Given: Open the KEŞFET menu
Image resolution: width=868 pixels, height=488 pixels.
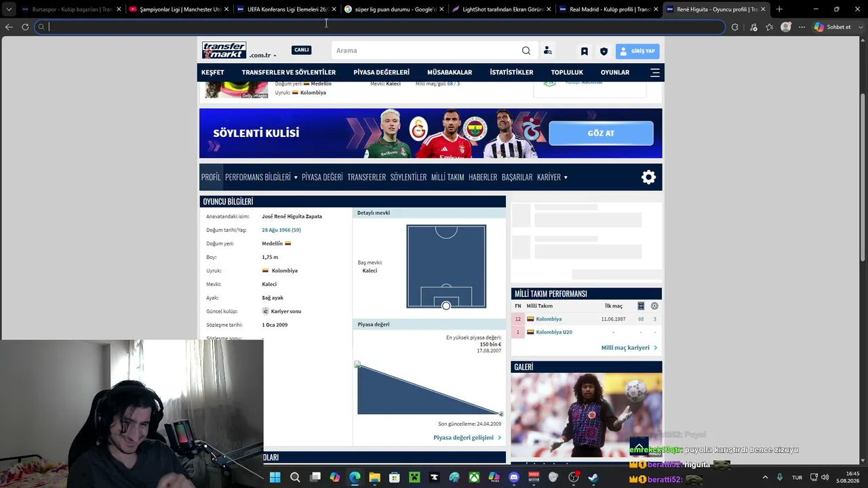Looking at the screenshot, I should pos(212,73).
